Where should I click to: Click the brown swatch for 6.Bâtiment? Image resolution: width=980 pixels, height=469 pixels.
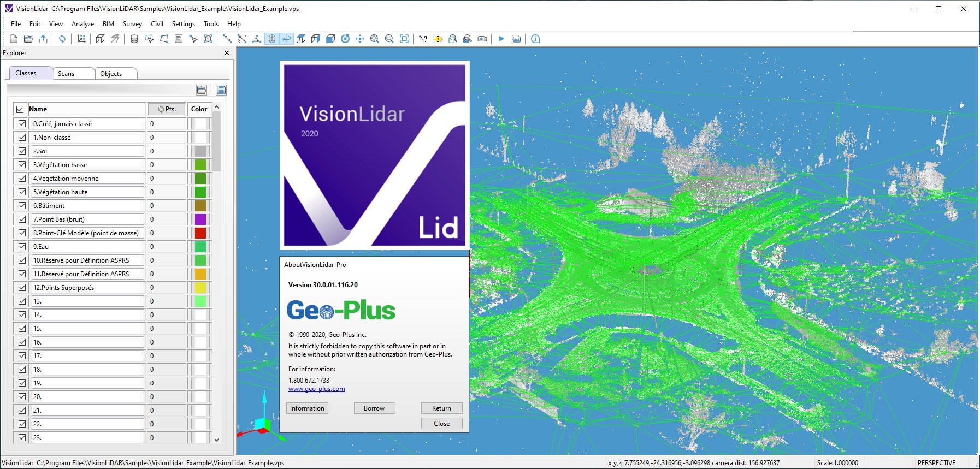click(200, 206)
